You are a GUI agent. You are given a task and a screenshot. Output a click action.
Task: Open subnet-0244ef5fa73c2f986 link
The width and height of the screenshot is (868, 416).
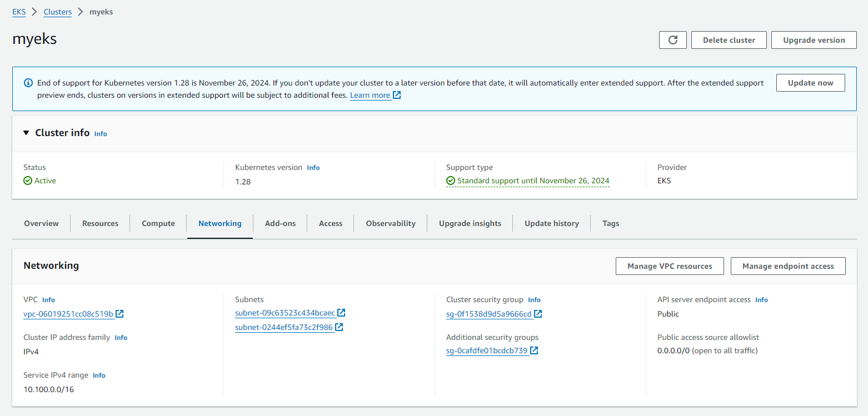pos(284,327)
